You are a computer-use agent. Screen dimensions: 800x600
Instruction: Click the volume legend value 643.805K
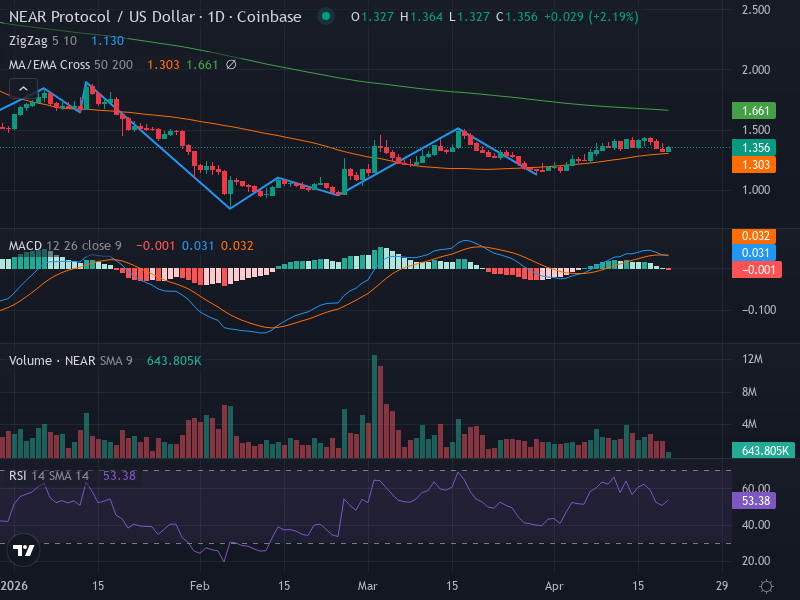point(174,361)
